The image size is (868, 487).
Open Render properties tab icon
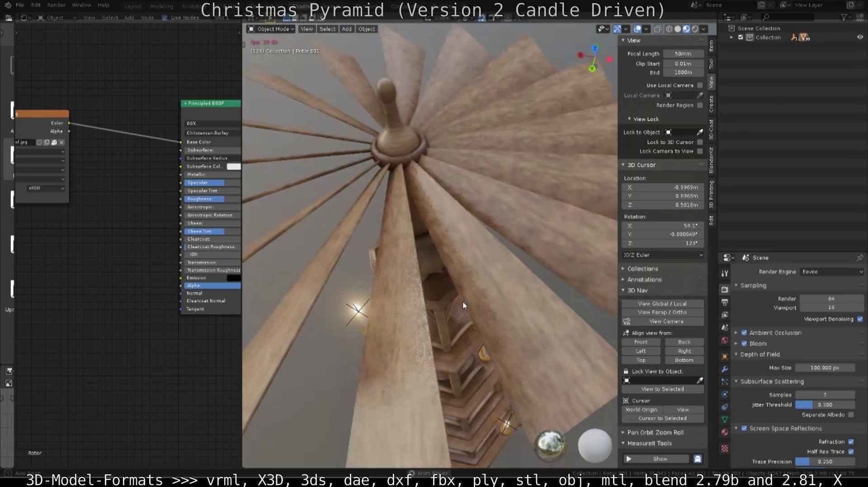coord(725,290)
